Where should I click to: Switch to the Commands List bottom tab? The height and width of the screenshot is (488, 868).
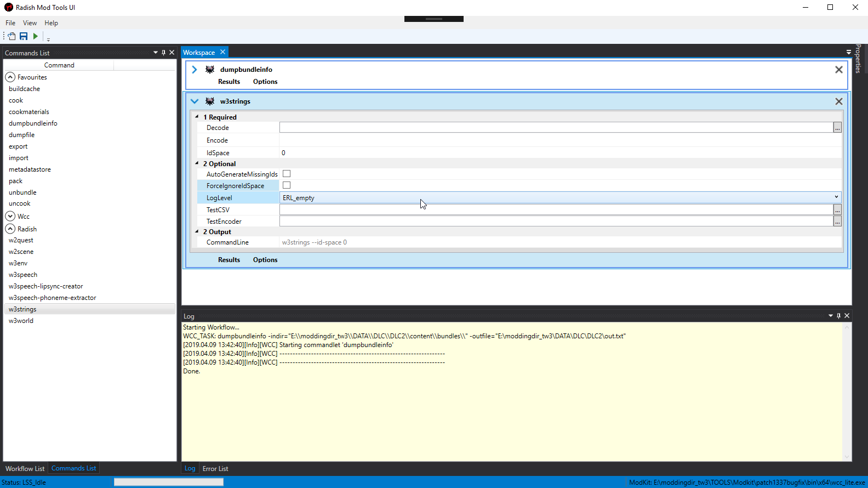tap(73, 468)
